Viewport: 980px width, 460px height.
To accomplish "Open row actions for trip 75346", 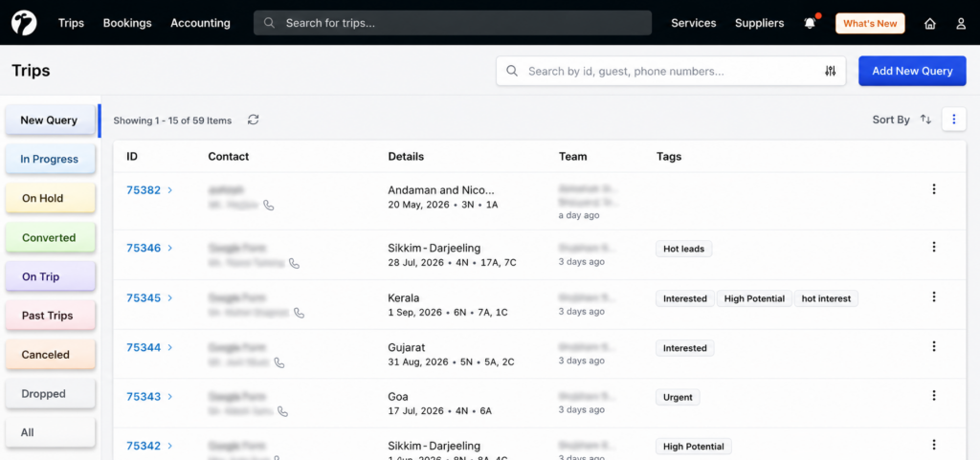I will click(934, 247).
